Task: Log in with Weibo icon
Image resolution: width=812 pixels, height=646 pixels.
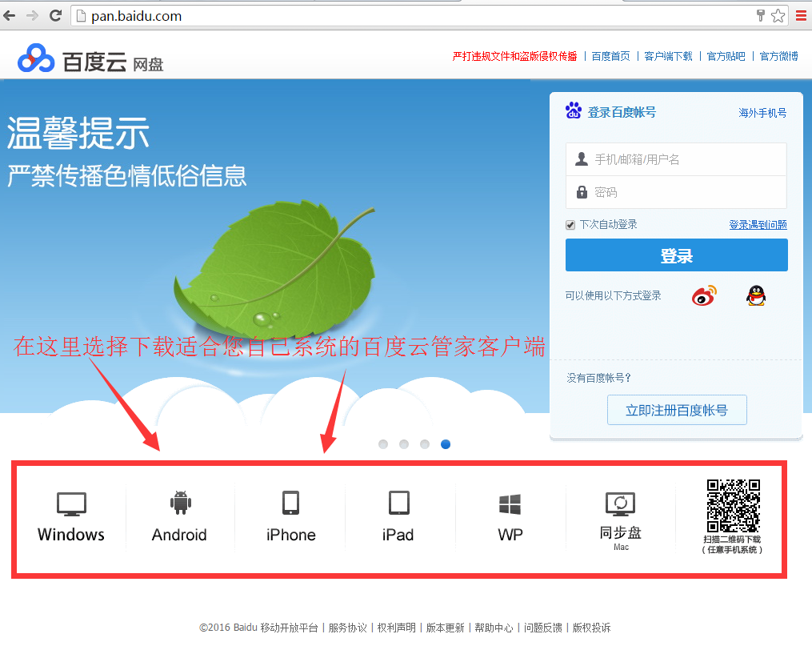Action: [x=704, y=295]
